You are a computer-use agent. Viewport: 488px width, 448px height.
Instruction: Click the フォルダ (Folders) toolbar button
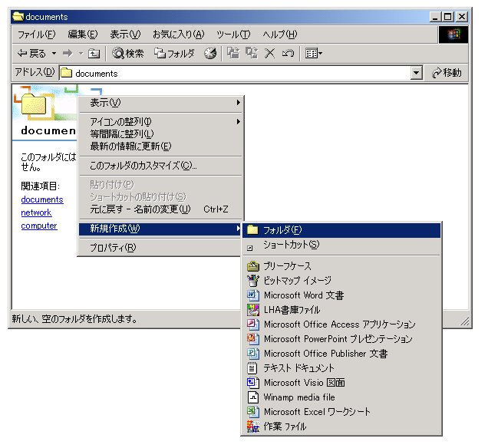174,53
